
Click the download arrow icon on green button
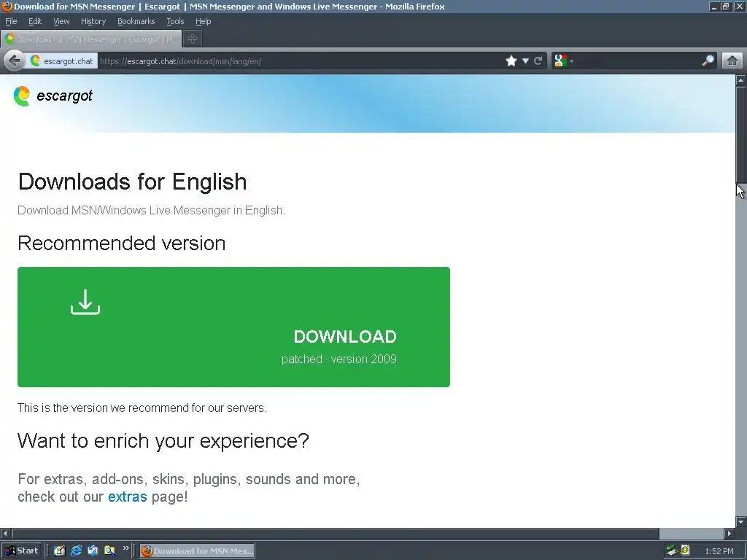point(85,302)
